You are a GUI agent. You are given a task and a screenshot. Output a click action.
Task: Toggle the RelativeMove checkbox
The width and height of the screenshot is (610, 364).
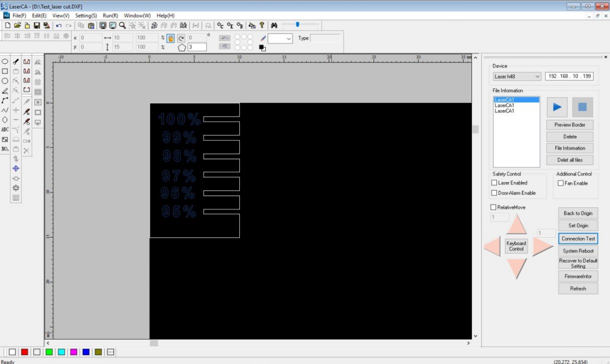[x=493, y=207]
